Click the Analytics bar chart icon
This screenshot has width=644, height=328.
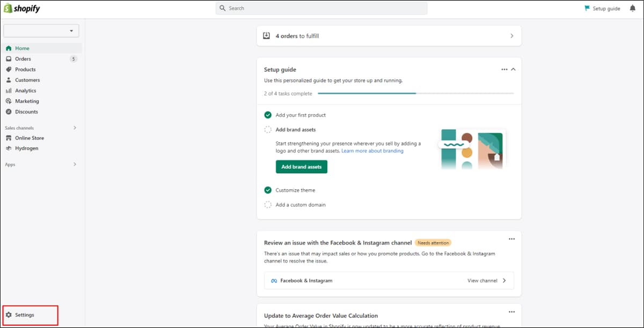coord(9,91)
